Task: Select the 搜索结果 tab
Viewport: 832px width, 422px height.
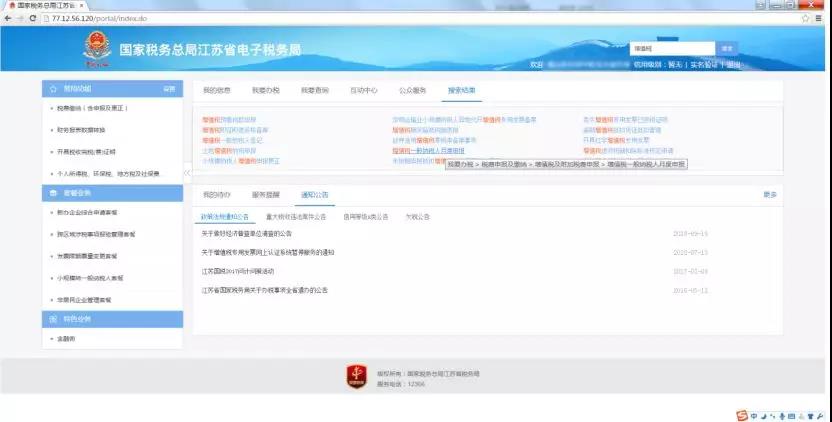Action: tap(462, 90)
